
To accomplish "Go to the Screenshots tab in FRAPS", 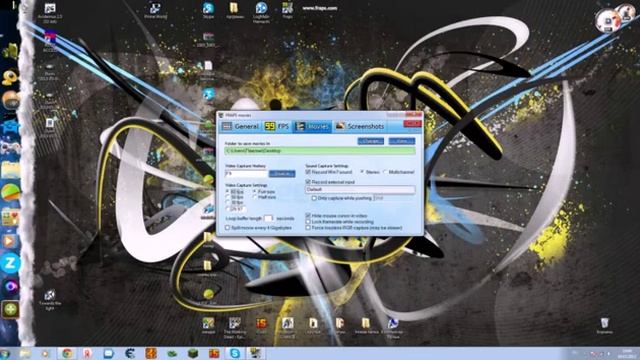I will (360, 127).
